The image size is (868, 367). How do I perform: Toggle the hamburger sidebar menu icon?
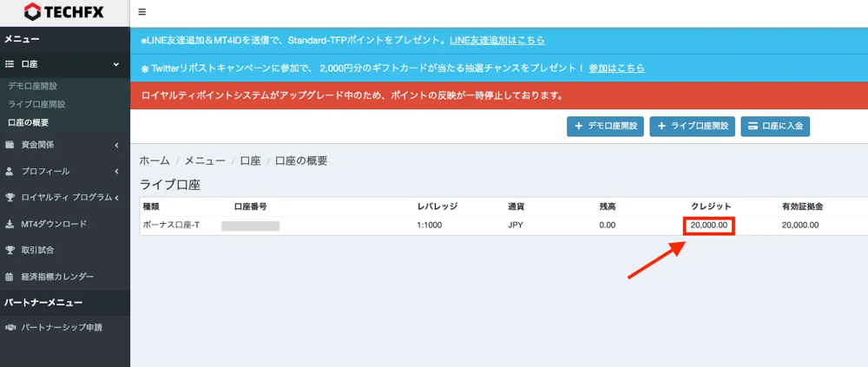tap(142, 12)
